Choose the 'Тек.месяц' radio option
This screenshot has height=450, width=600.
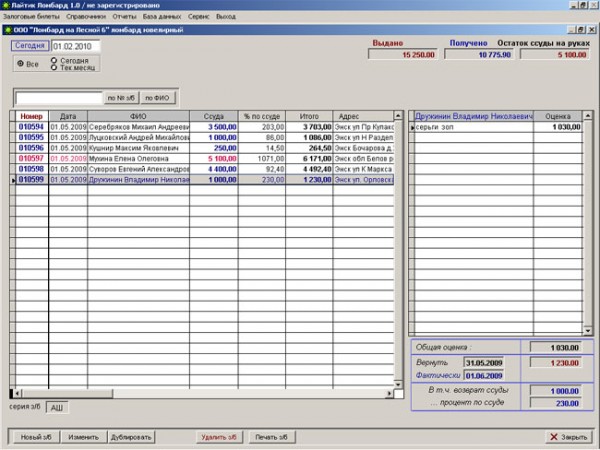53,68
